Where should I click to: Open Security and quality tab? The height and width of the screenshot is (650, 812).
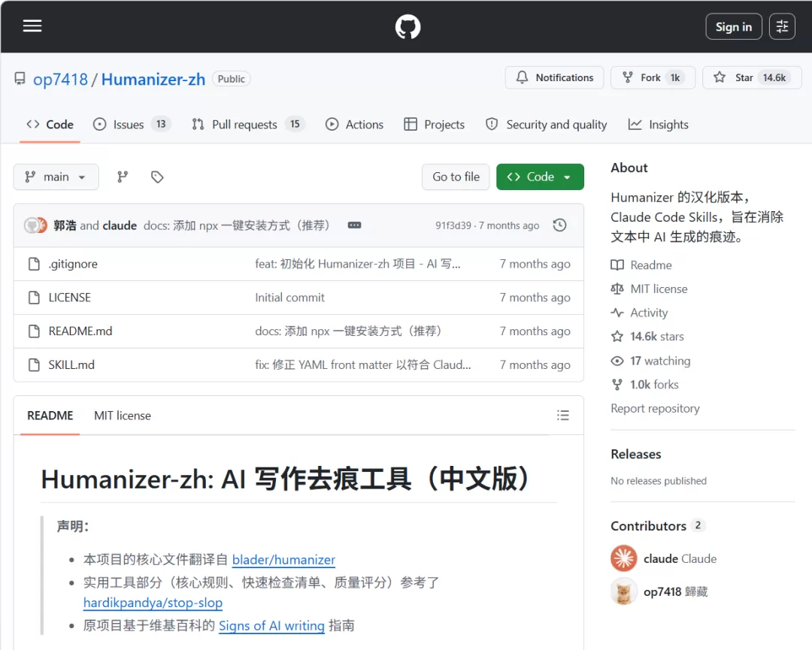tap(547, 125)
